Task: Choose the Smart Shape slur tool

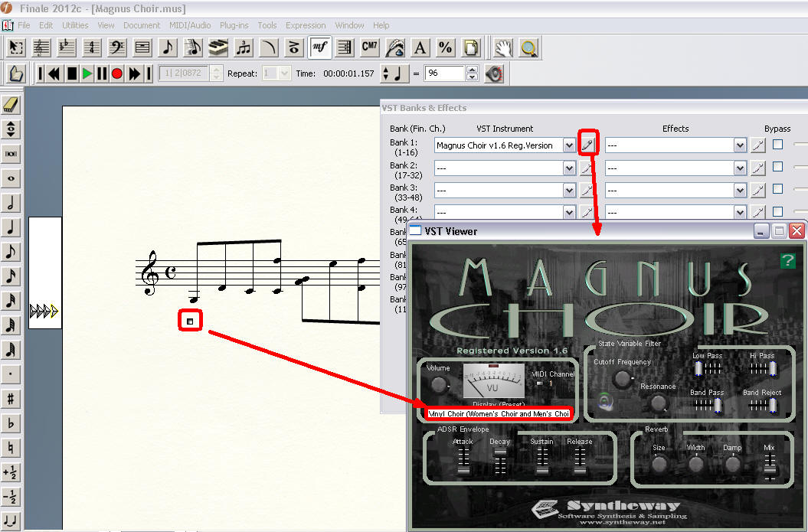Action: 269,48
